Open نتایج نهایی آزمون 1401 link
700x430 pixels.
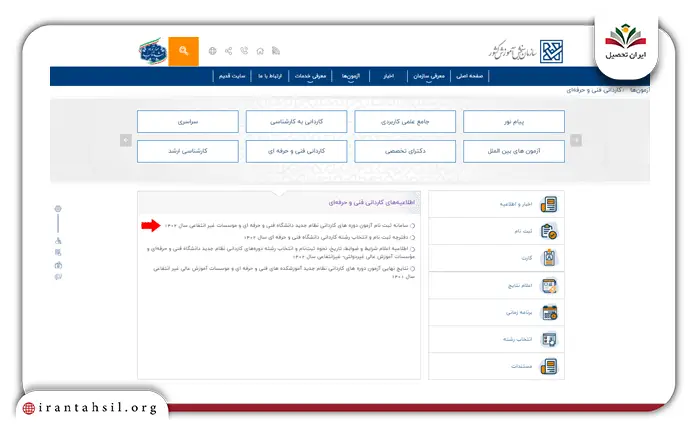click(x=284, y=272)
